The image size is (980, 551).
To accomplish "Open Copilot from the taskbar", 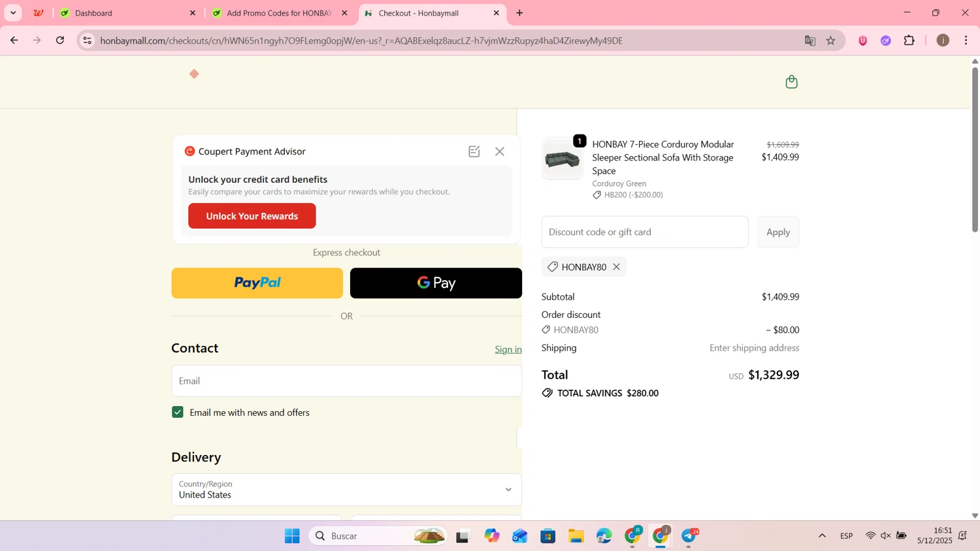I will click(x=491, y=536).
